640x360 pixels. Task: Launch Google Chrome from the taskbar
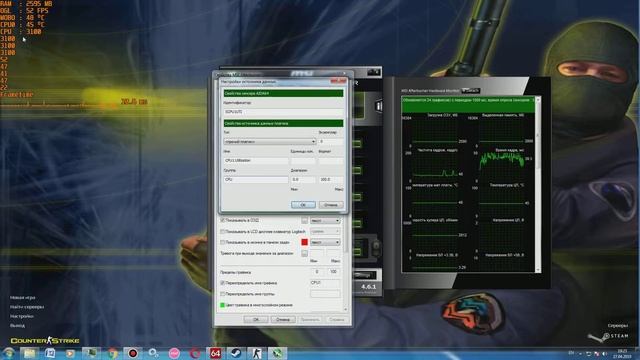pyautogui.click(x=112, y=353)
